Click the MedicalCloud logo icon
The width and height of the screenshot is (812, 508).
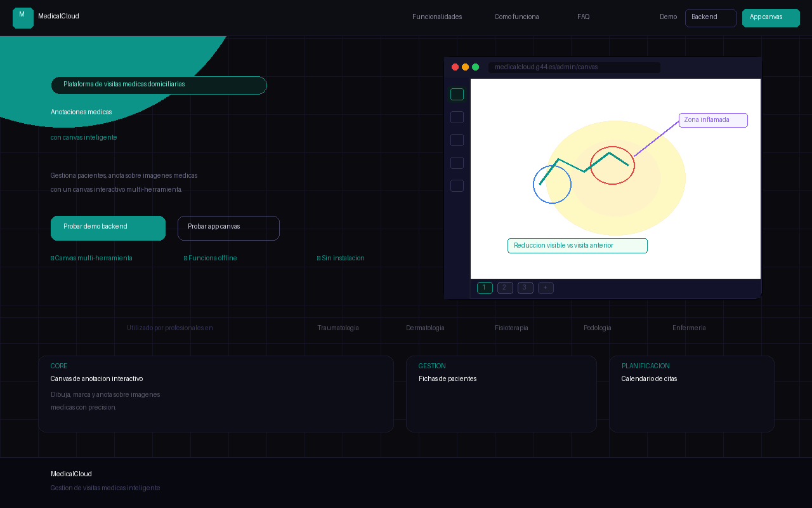23,18
